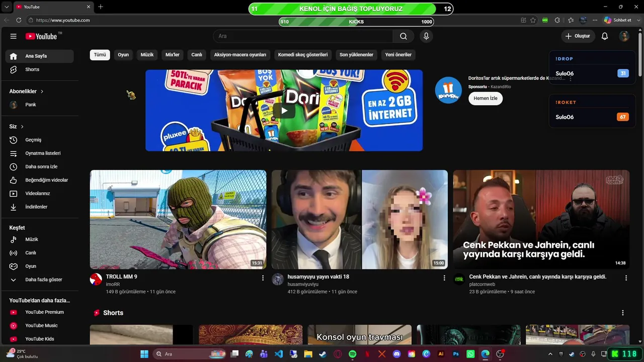Open the YouTube hamburger guide menu
Screen dimensions: 644x362
pyautogui.click(x=14, y=36)
